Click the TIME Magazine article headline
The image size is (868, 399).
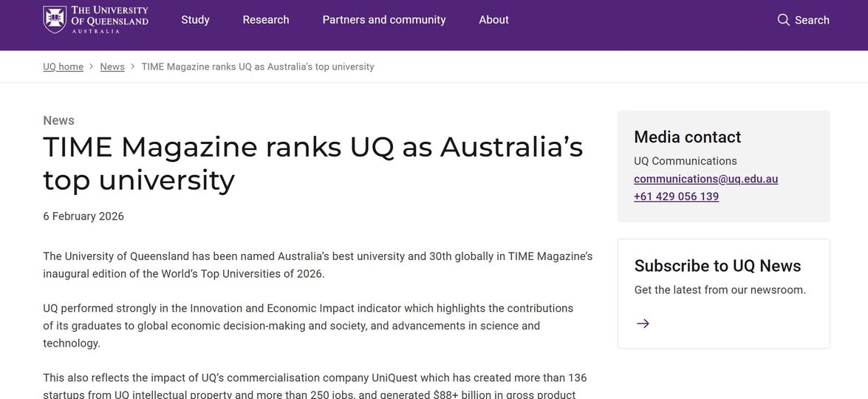[312, 163]
